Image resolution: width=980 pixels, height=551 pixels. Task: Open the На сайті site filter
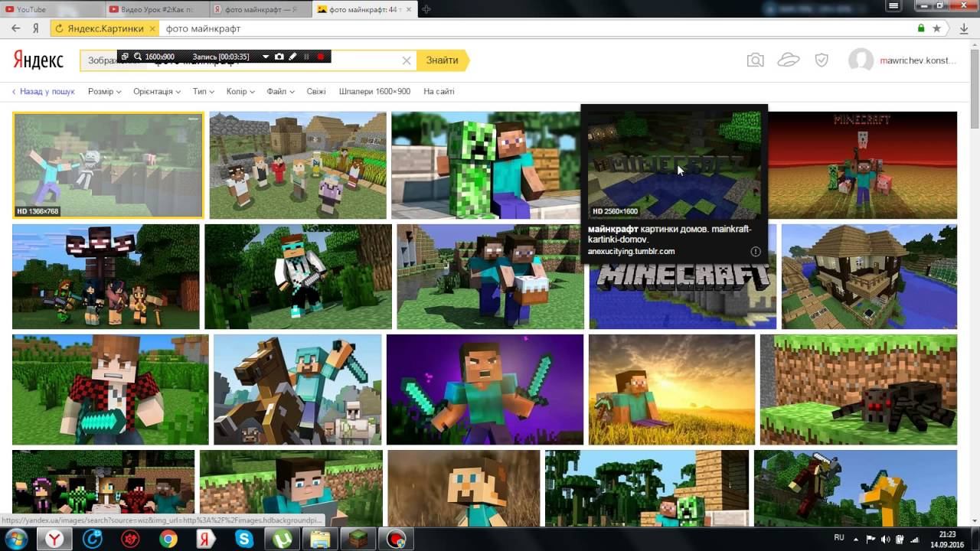pos(439,91)
